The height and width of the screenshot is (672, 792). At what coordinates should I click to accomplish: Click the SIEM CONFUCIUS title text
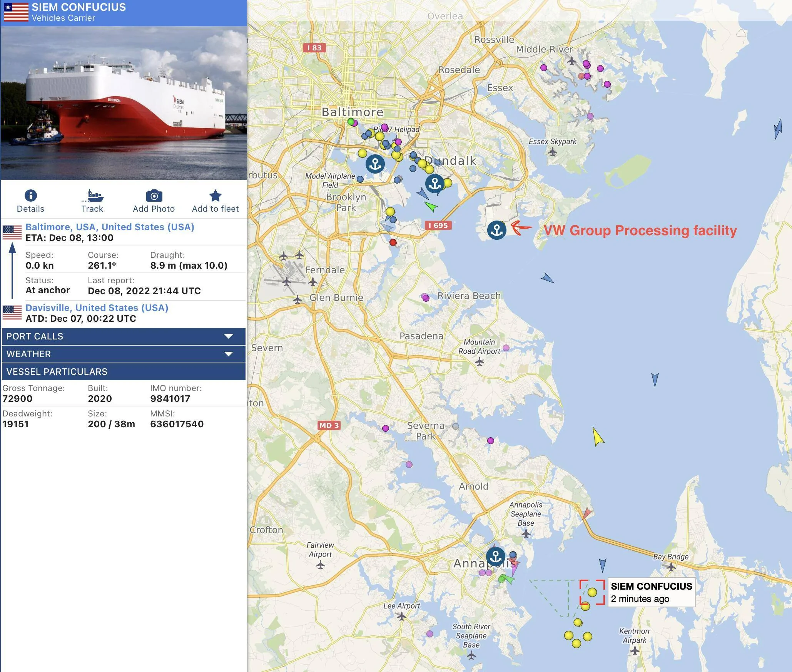pyautogui.click(x=79, y=7)
